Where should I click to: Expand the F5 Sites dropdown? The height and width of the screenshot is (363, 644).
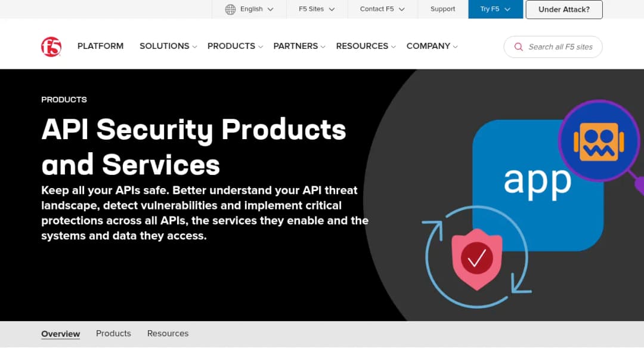point(317,9)
